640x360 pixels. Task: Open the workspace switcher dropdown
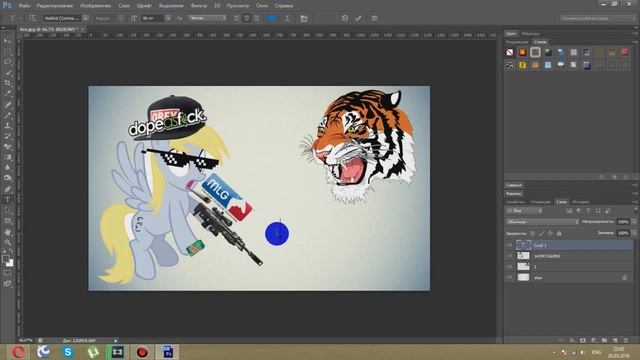[x=597, y=18]
